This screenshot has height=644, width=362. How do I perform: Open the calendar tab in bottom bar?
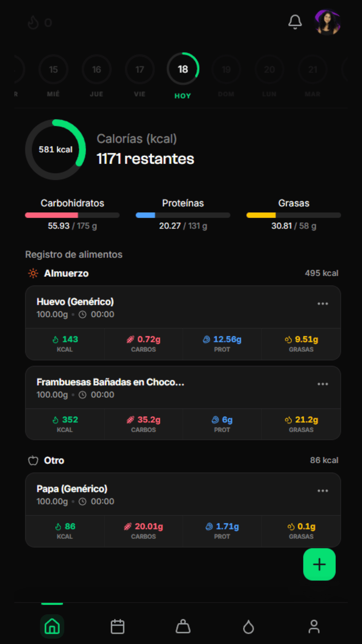point(117,626)
